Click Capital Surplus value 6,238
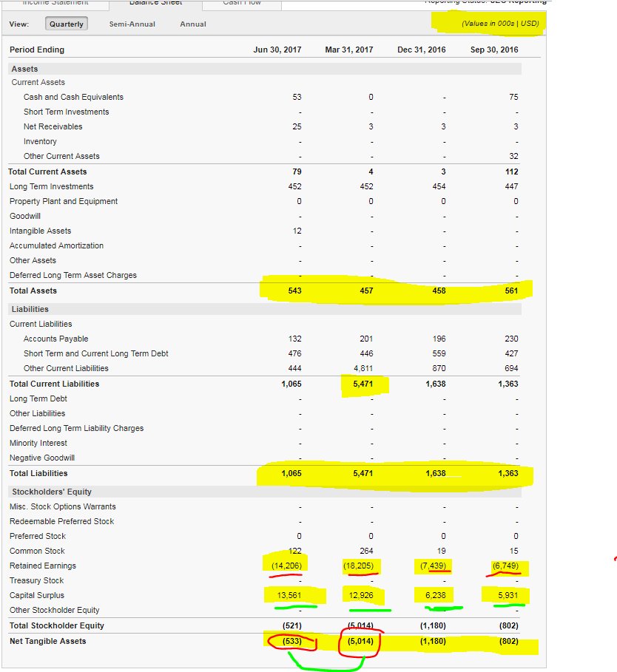617x672 pixels. point(436,595)
